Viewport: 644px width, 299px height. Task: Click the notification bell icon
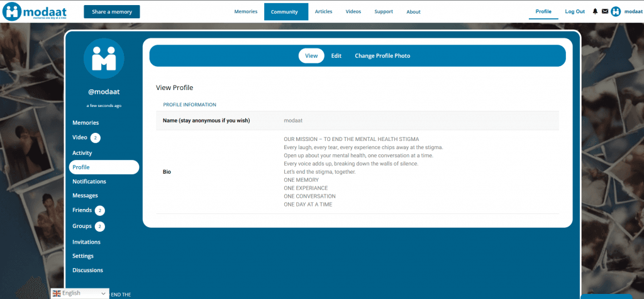595,11
